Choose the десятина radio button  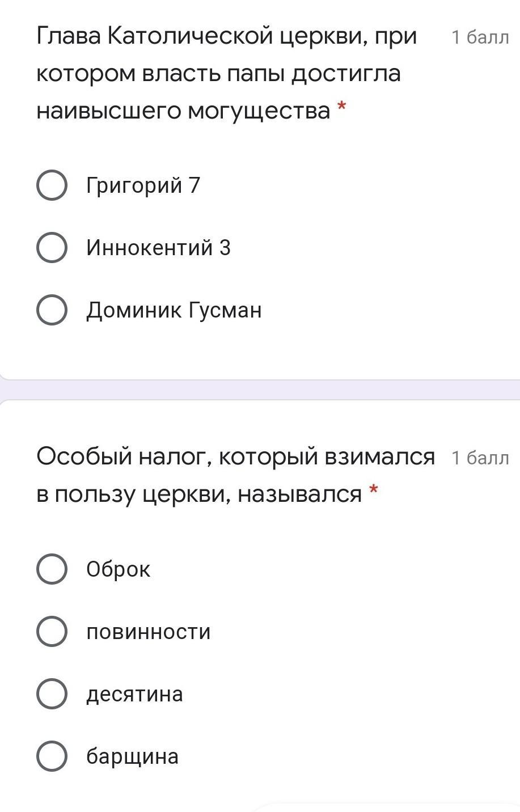tap(52, 694)
